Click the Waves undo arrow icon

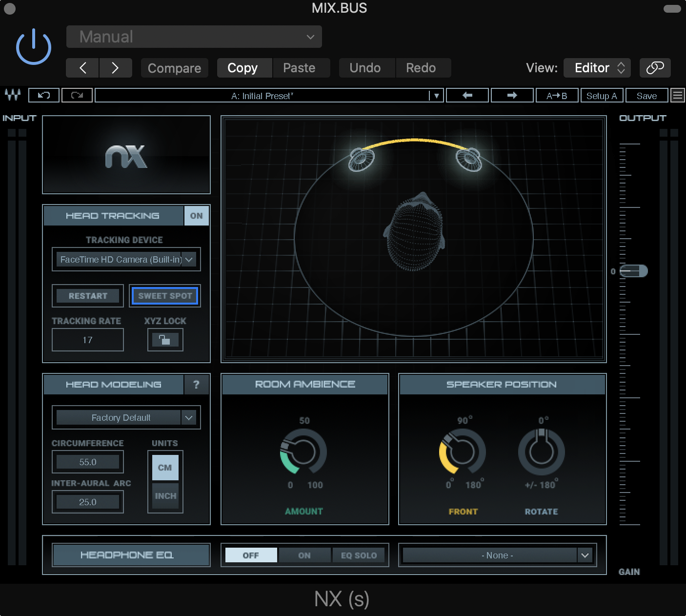[44, 95]
